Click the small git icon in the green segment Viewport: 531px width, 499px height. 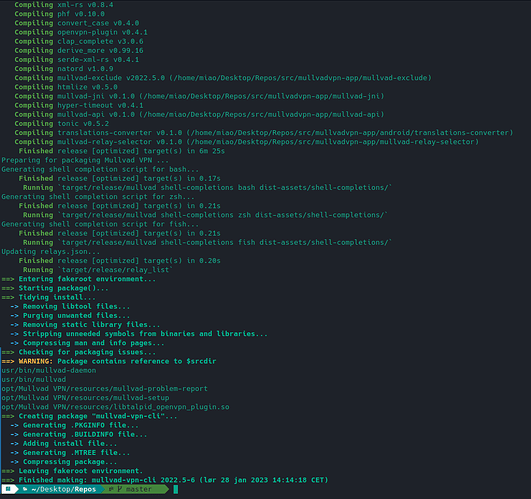pos(111,489)
